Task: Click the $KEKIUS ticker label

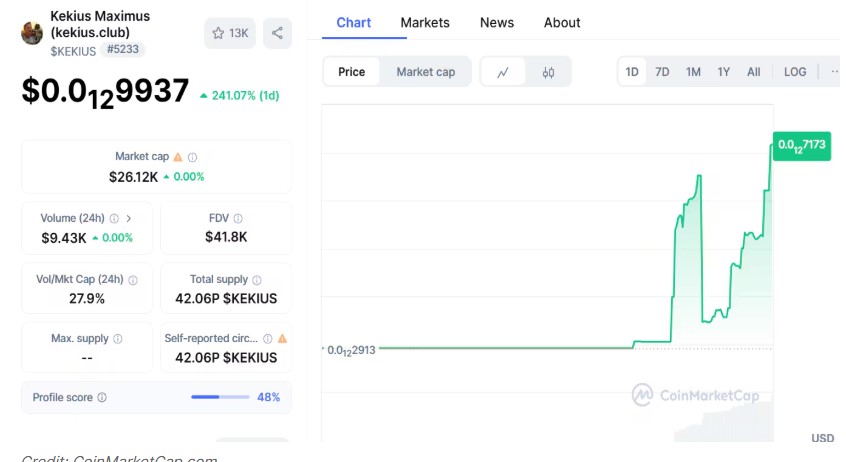Action: pyautogui.click(x=73, y=51)
